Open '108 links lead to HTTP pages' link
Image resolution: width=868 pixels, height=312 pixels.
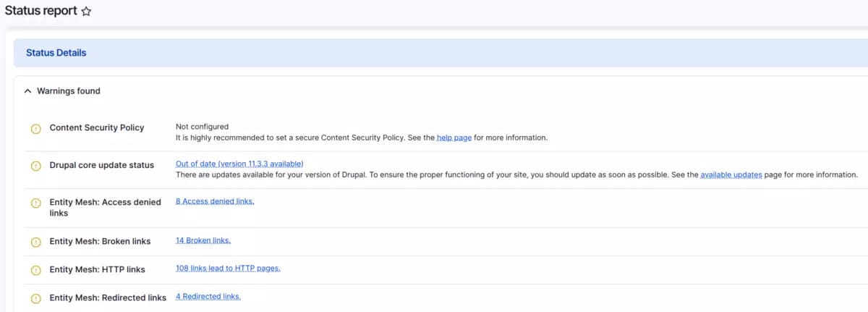tap(228, 268)
